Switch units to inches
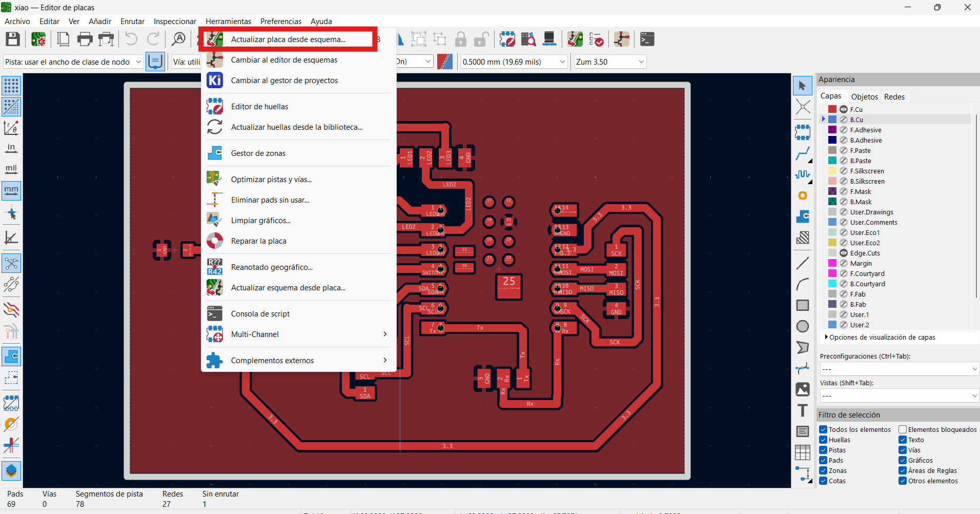Viewport: 980px width, 514px height. tap(11, 149)
